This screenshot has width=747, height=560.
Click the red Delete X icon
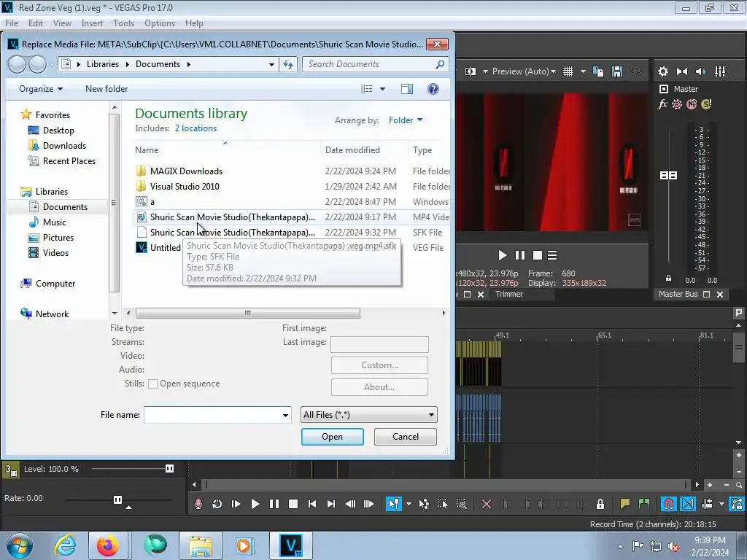tap(487, 504)
